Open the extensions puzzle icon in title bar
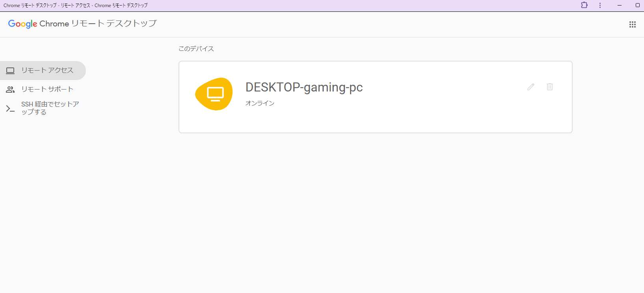 [x=584, y=5]
